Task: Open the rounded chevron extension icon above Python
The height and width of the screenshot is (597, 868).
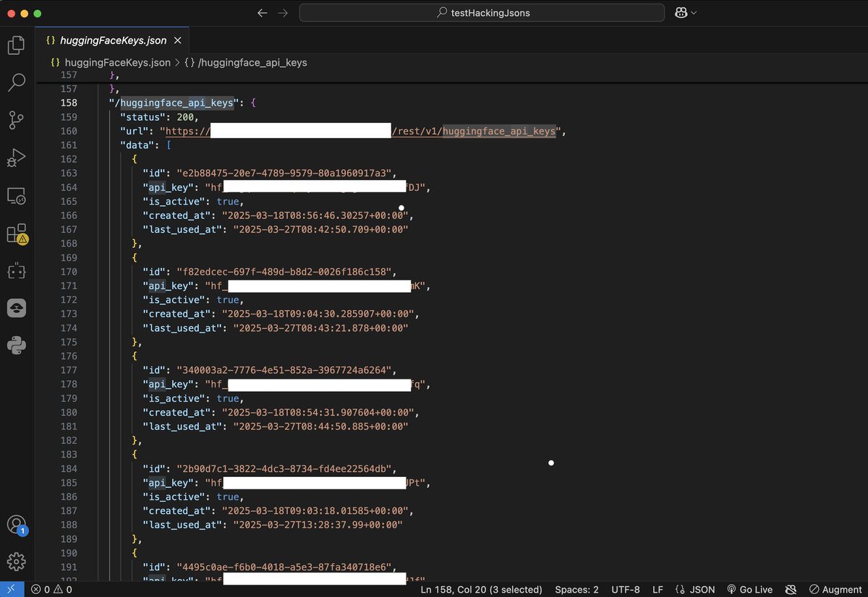Action: click(16, 308)
